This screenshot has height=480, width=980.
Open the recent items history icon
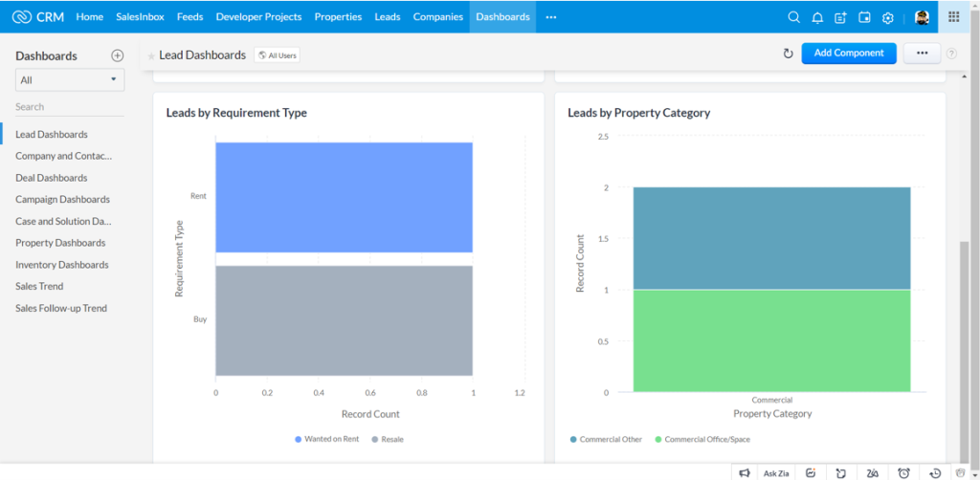click(935, 473)
